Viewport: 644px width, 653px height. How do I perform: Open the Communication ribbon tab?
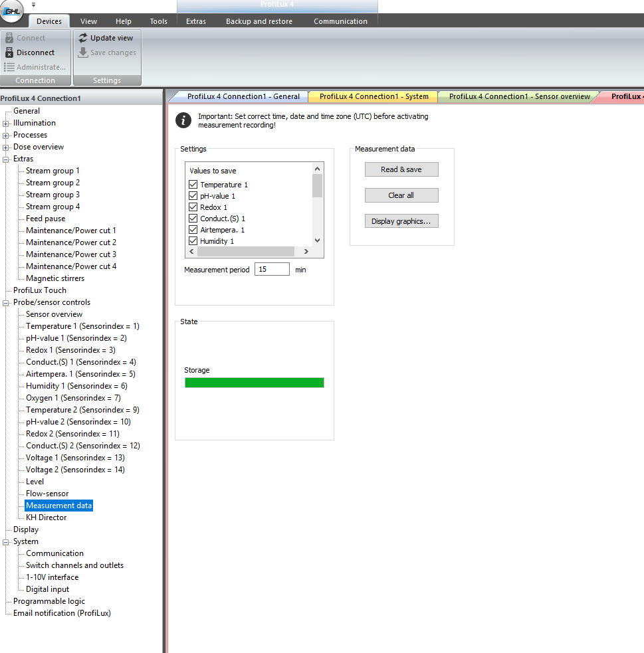(340, 21)
